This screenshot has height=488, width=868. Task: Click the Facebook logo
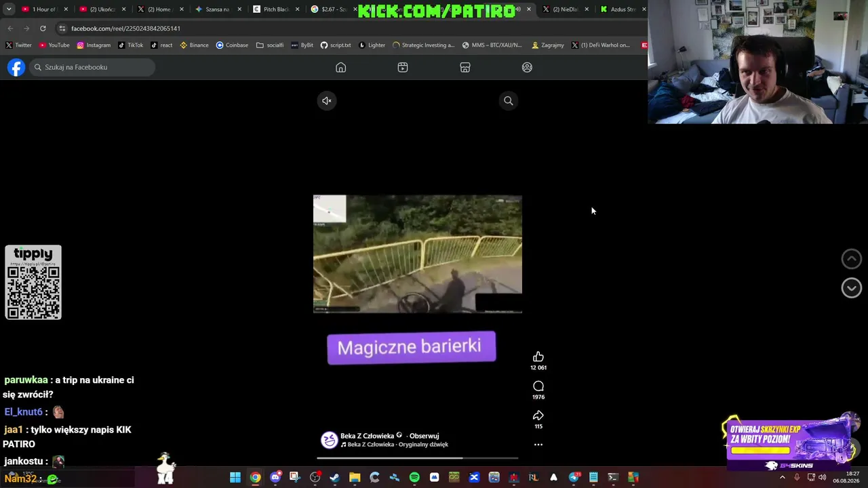click(16, 67)
